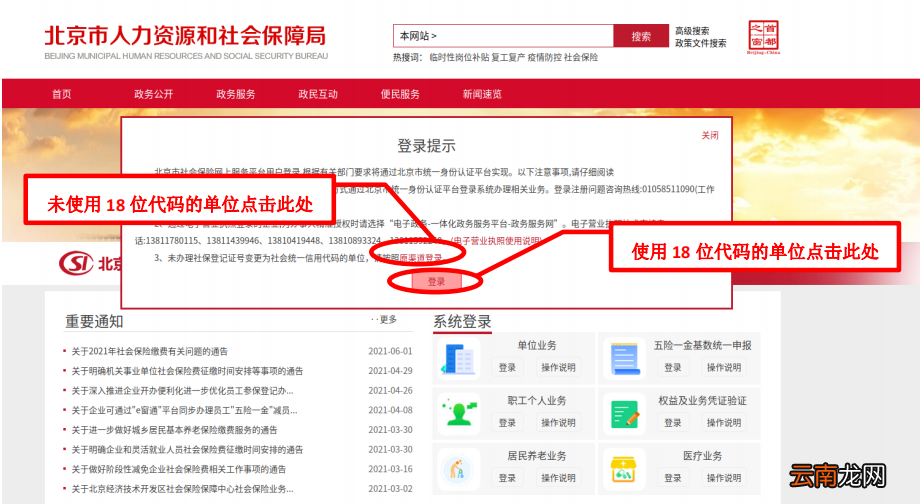Click the 权益及业务凭证验证 green icon

pos(625,414)
